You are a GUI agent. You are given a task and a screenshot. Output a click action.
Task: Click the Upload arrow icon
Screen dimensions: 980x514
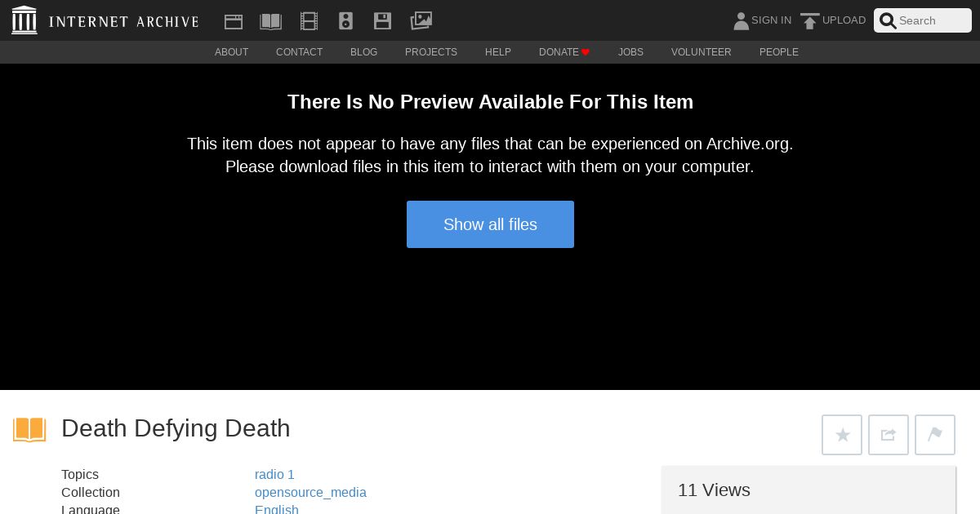(x=809, y=21)
